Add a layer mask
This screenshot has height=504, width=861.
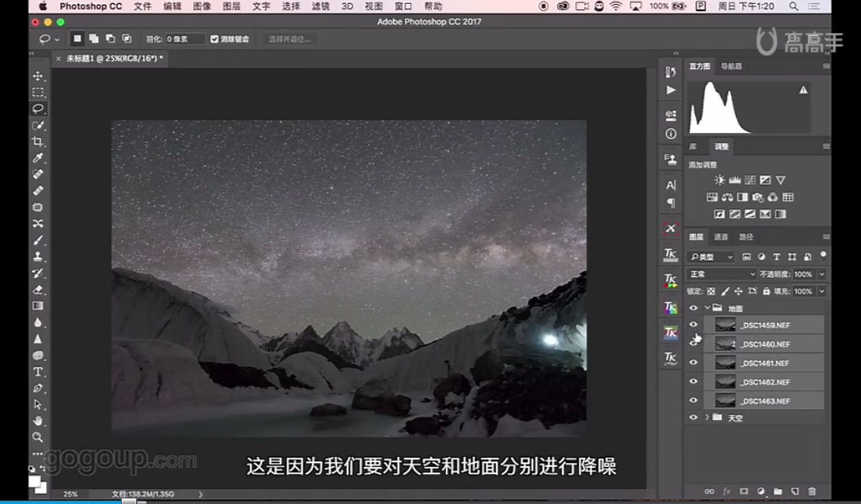pyautogui.click(x=744, y=491)
